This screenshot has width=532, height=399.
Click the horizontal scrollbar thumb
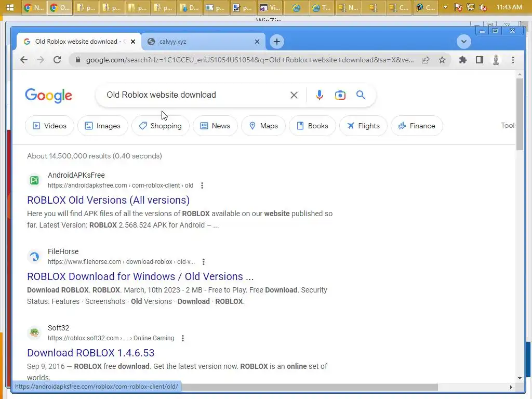tap(310, 387)
